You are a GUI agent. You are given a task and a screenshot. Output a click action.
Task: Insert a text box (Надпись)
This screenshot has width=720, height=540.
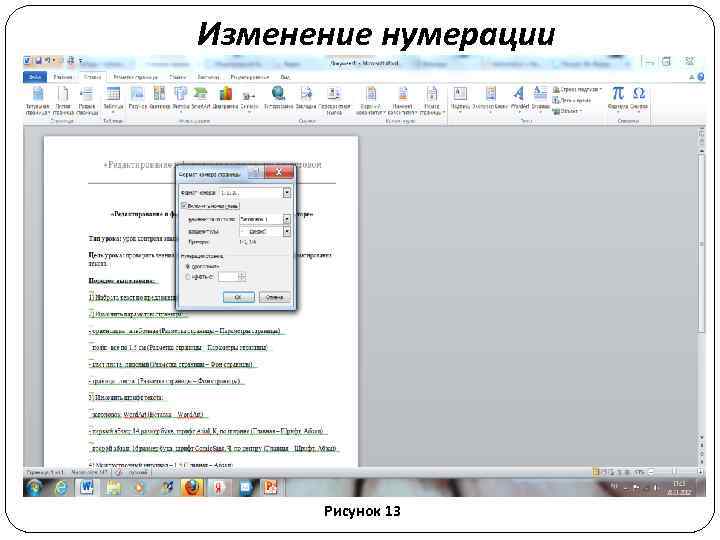[x=460, y=98]
